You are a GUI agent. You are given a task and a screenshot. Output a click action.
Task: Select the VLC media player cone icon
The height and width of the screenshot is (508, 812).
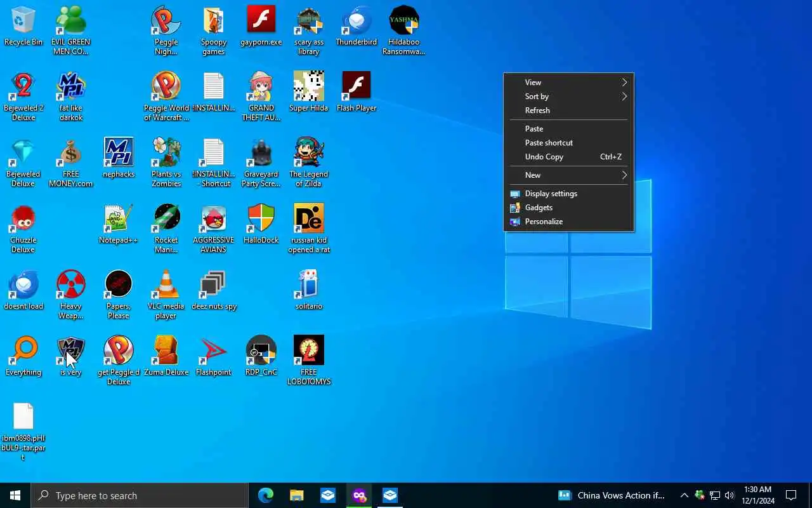(x=166, y=295)
